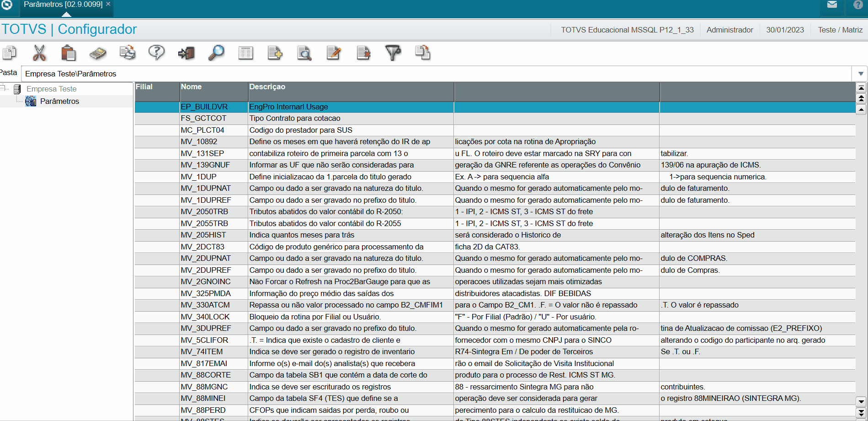Select the FS_GCTCOT parameter row
Viewport: 868px width, 421px height.
click(x=495, y=118)
